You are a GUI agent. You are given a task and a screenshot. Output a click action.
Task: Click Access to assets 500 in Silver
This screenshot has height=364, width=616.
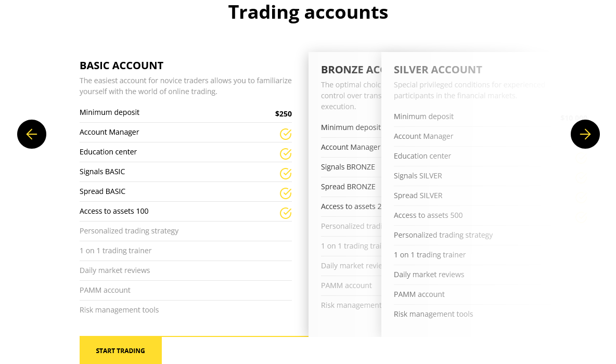pyautogui.click(x=428, y=215)
